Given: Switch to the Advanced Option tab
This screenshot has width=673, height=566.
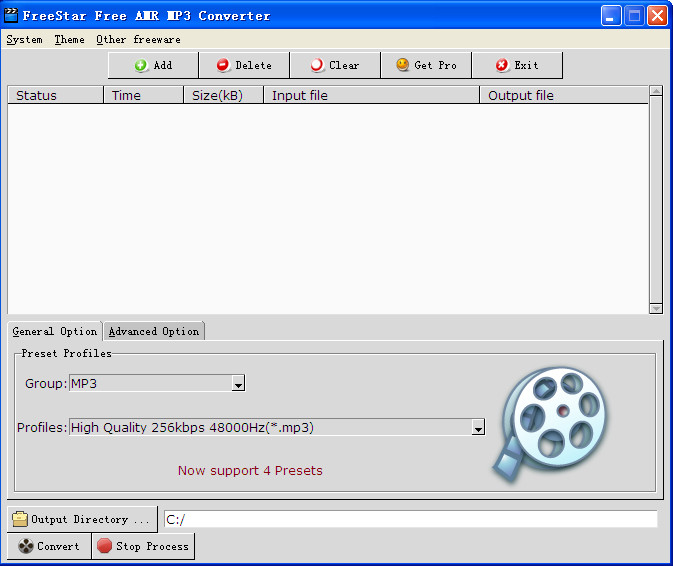Looking at the screenshot, I should tap(154, 331).
